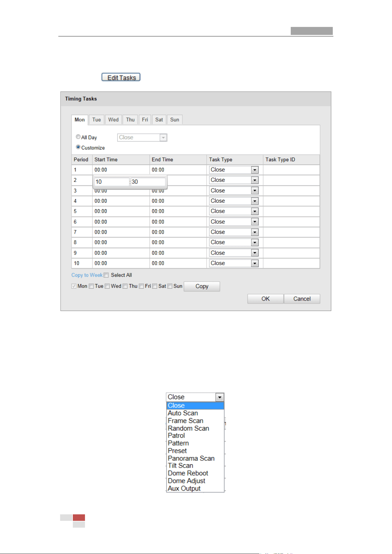Click End Time of period 1
The width and height of the screenshot is (392, 554).
click(x=178, y=170)
